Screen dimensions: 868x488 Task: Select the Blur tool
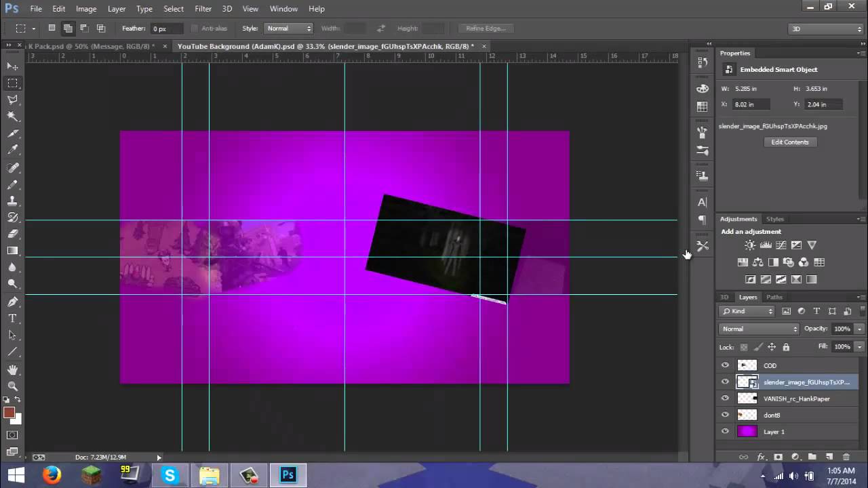(13, 268)
